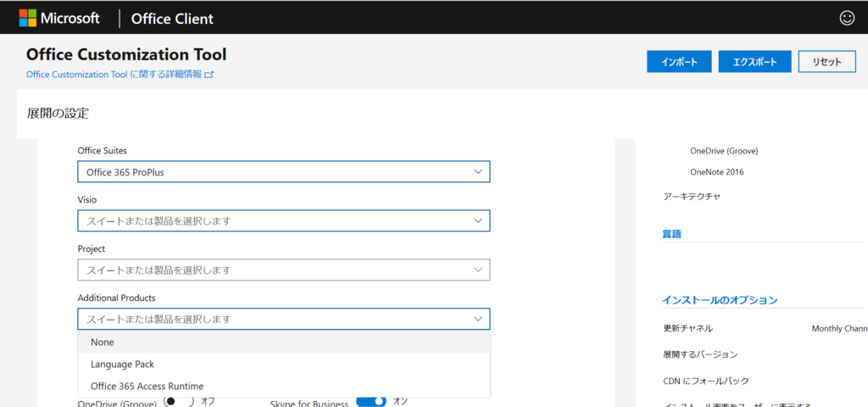This screenshot has width=868, height=407.
Task: Click the Office Client header title
Action: click(172, 19)
